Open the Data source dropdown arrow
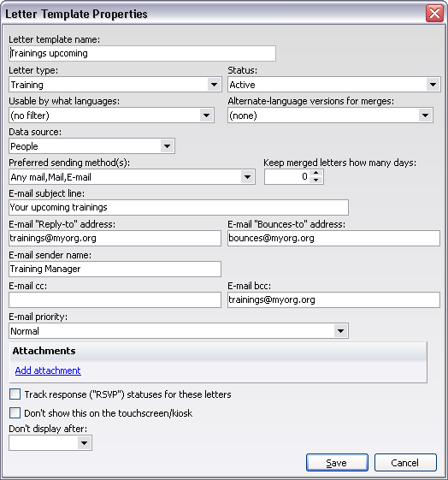 167,146
